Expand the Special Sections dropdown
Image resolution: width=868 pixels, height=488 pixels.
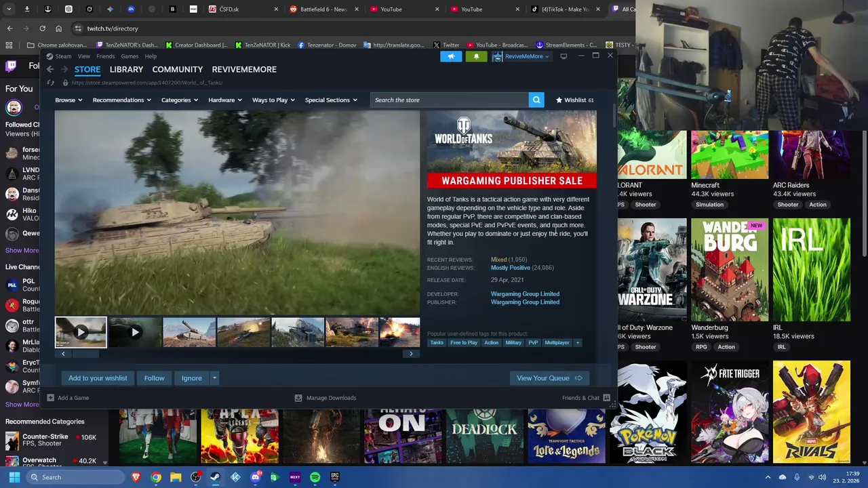coord(331,100)
